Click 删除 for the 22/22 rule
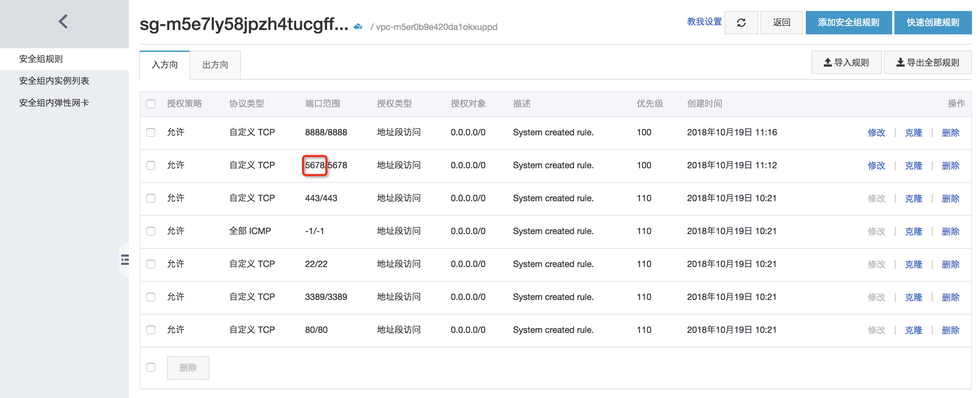The image size is (980, 398). pyautogui.click(x=950, y=264)
